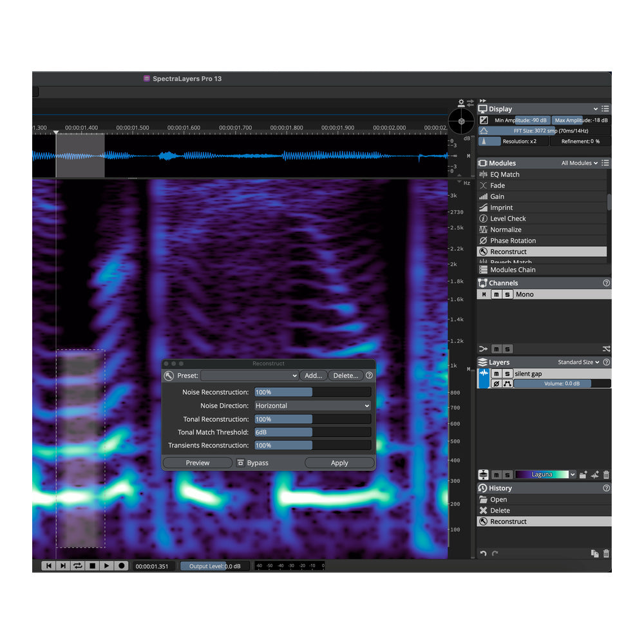Open the Layers panel help icon
The image size is (644, 644).
coord(606,362)
